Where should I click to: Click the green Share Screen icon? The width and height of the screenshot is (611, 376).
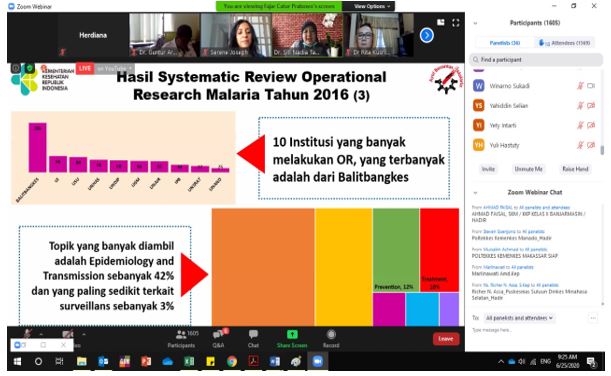(x=292, y=334)
